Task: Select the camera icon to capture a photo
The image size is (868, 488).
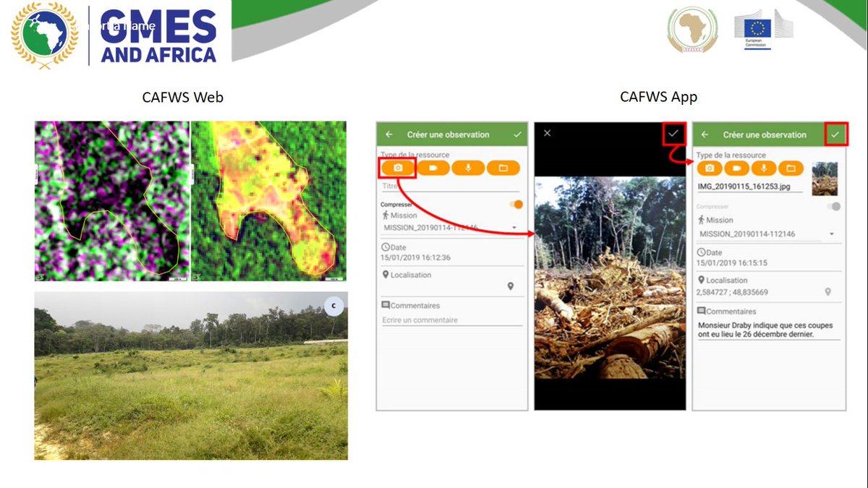Action: (x=397, y=168)
